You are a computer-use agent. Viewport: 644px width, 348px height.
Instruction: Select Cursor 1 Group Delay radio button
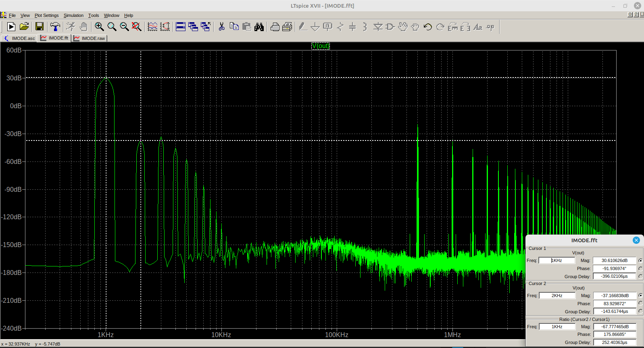tap(640, 276)
